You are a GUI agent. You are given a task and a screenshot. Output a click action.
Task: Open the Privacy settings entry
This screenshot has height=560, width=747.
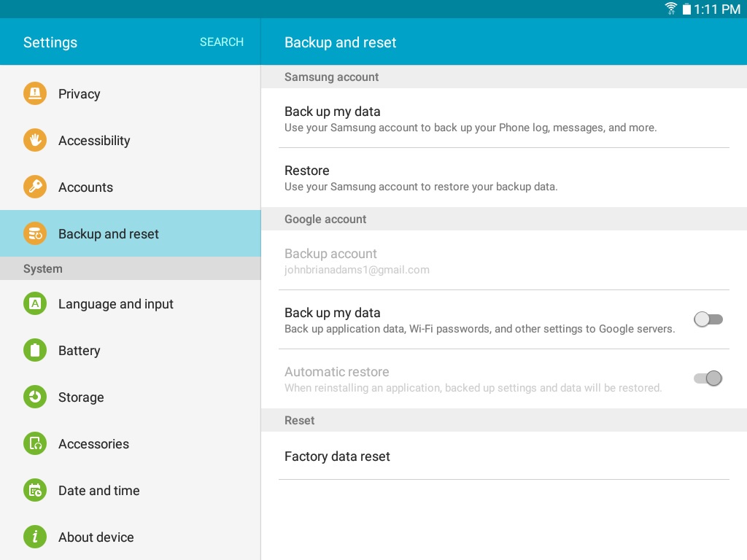coord(131,93)
